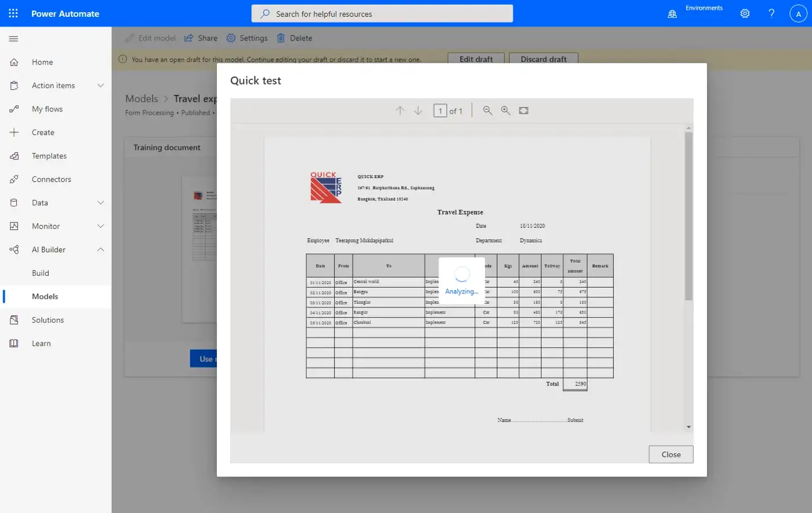812x513 pixels.
Task: Expand the Monitor chevron
Action: (100, 226)
